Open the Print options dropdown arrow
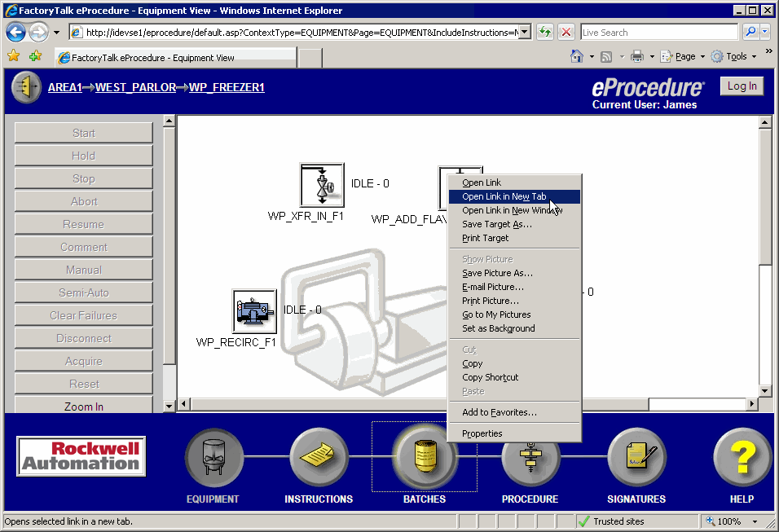The image size is (779, 532). click(653, 57)
